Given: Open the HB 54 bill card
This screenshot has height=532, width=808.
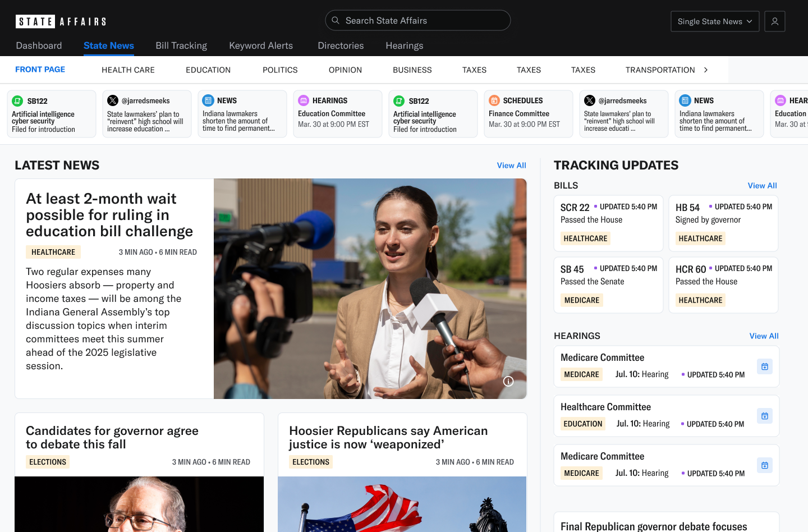Looking at the screenshot, I should coord(723,223).
